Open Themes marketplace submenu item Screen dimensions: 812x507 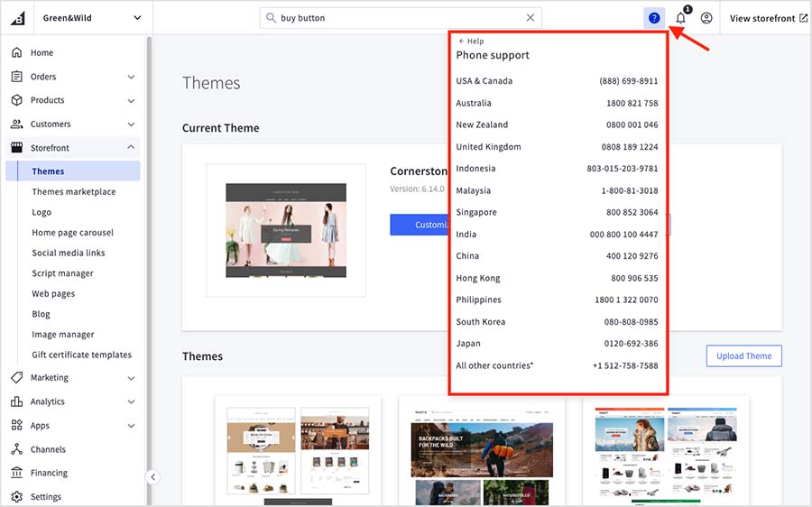tap(74, 191)
